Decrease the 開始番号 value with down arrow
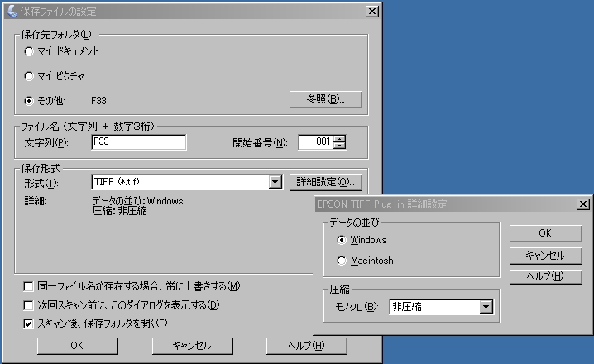This screenshot has height=364, width=594. tap(340, 146)
